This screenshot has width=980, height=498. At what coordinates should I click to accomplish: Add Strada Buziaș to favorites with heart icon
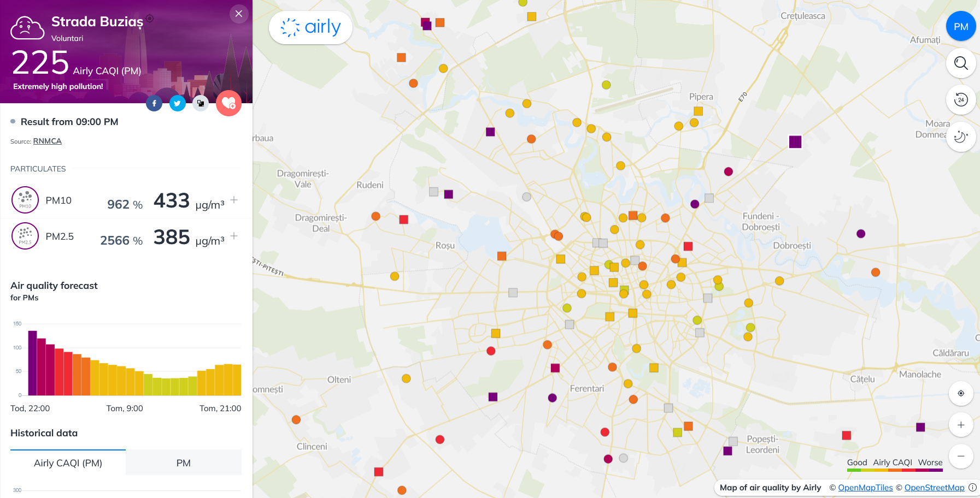(x=228, y=103)
